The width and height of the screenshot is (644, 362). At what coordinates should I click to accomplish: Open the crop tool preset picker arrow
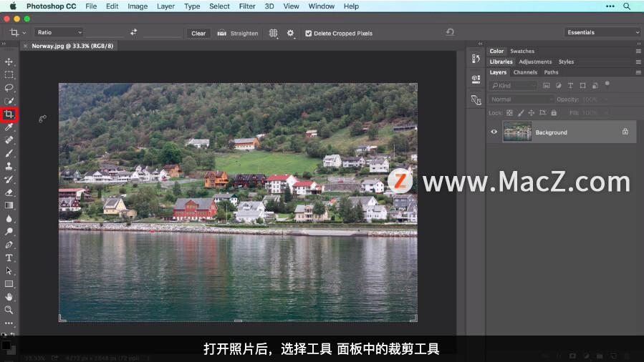[x=24, y=33]
